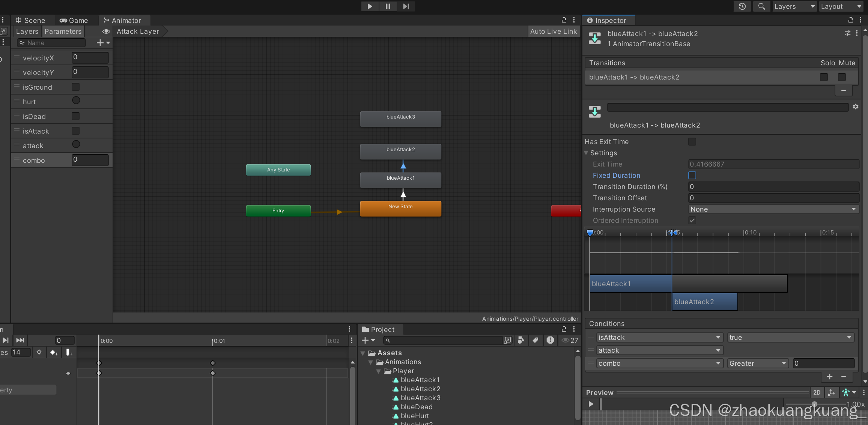The height and width of the screenshot is (425, 868).
Task: Open search by label icon in Project
Action: pos(536,340)
